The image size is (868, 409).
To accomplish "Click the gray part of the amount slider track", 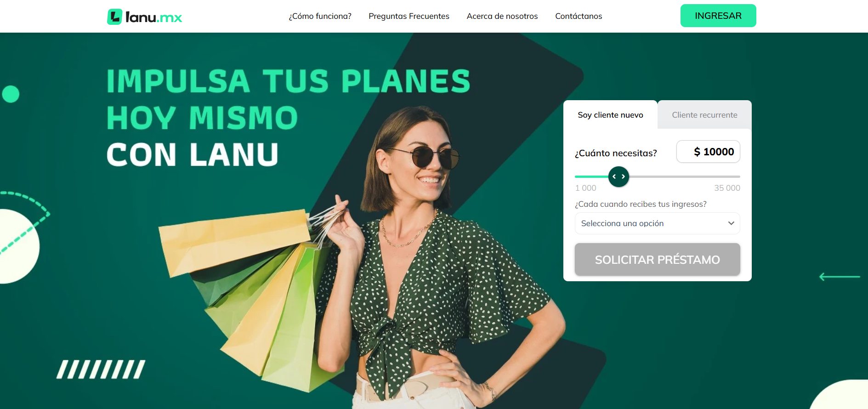I will pyautogui.click(x=685, y=176).
